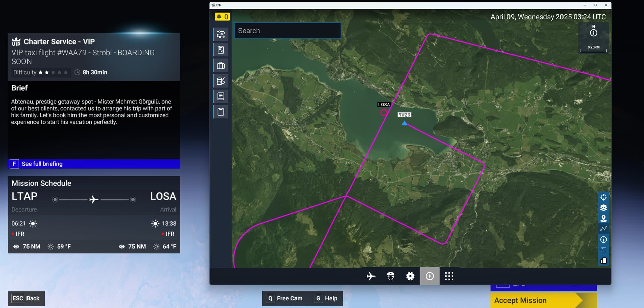This screenshot has height=308, width=644.
Task: Open the route planning tool in the EFB sidebar
Action: pos(220,34)
